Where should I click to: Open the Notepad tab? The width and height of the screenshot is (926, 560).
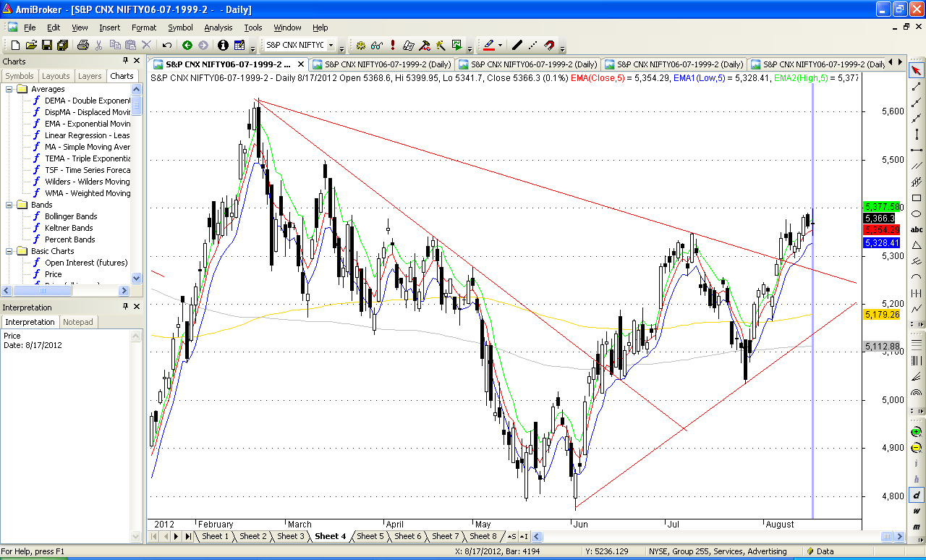78,322
